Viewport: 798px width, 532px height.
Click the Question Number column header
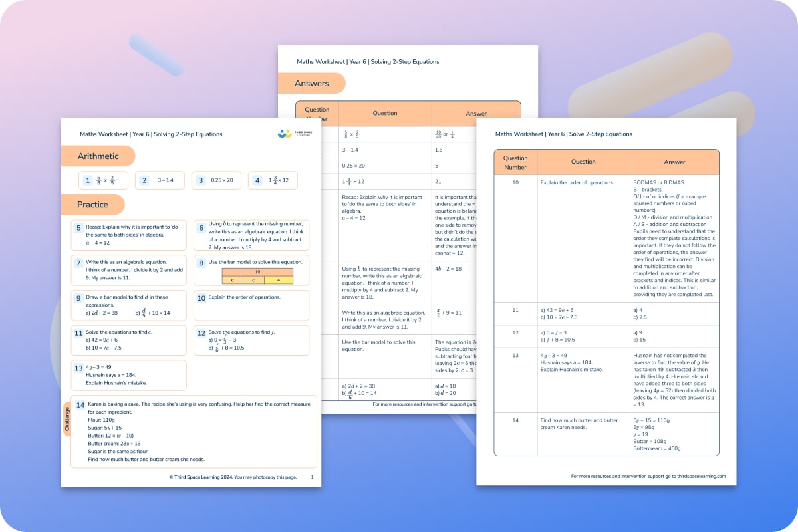click(x=515, y=162)
